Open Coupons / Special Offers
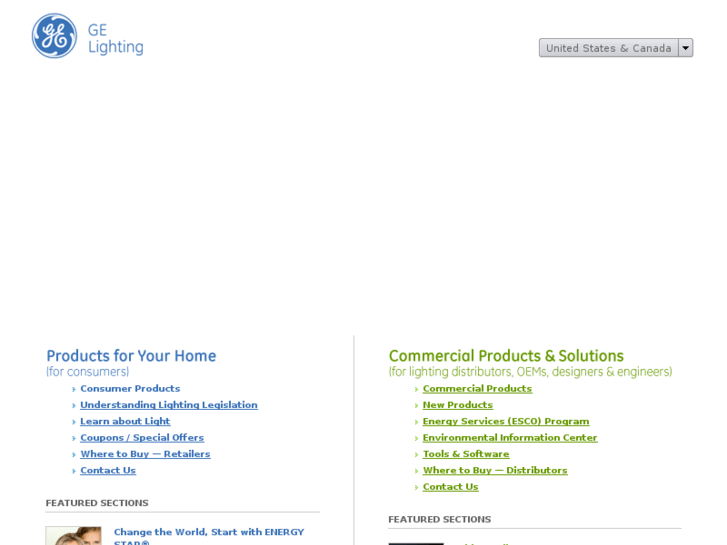 pyautogui.click(x=142, y=438)
